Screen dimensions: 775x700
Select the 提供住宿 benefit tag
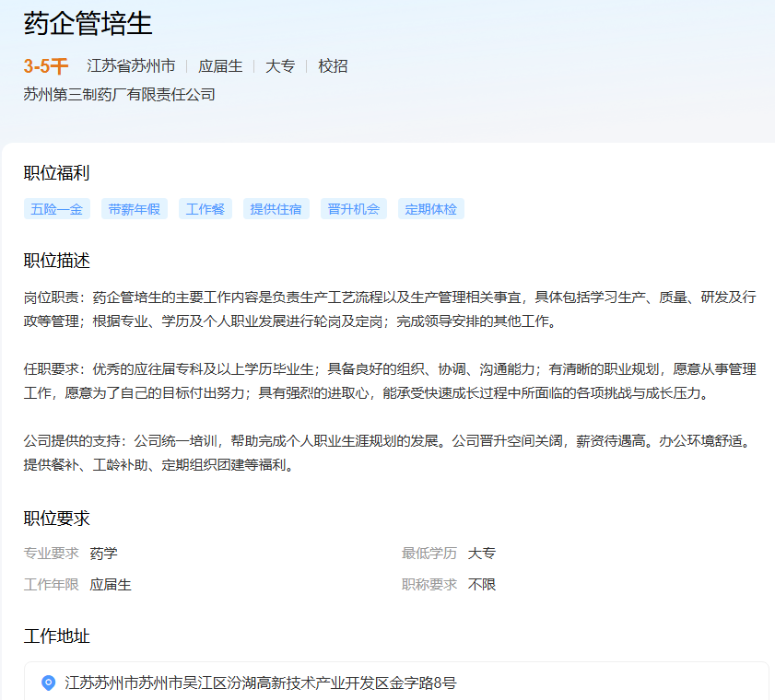pos(276,209)
